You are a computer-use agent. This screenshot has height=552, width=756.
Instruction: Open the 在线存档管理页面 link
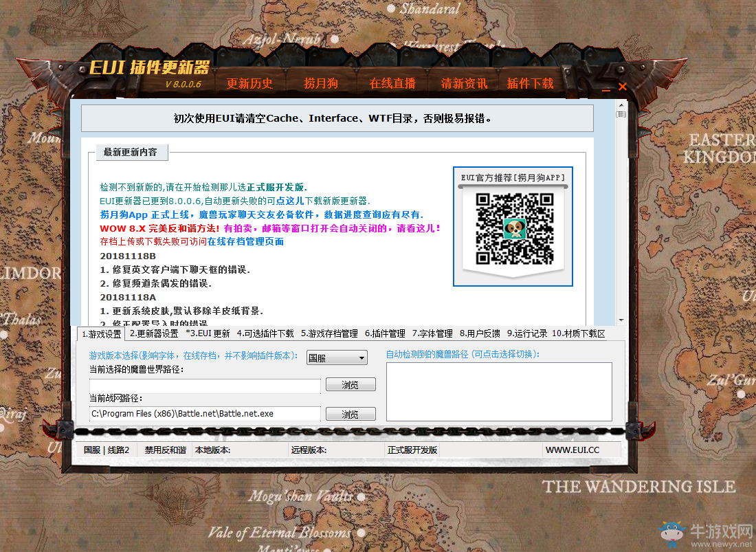(x=245, y=241)
